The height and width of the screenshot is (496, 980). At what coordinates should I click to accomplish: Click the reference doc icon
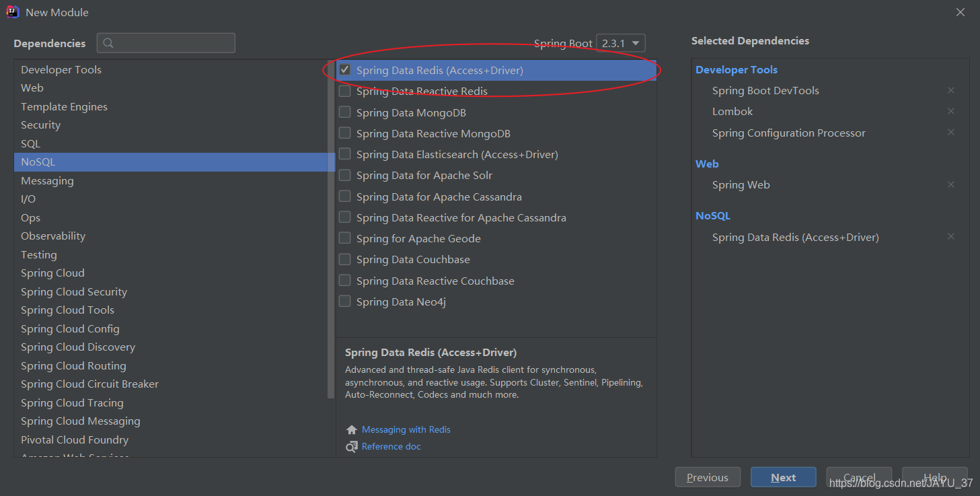[x=352, y=447]
